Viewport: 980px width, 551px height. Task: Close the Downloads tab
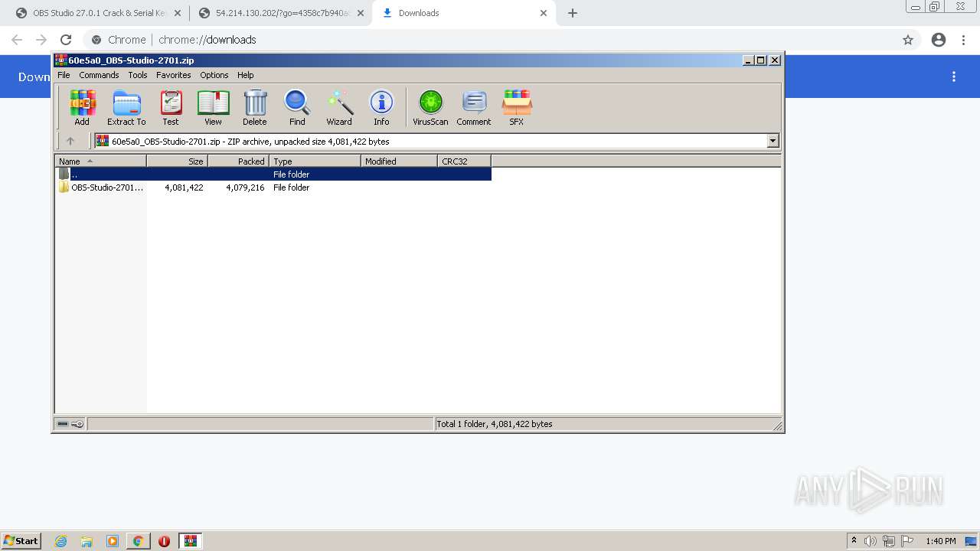pyautogui.click(x=544, y=13)
